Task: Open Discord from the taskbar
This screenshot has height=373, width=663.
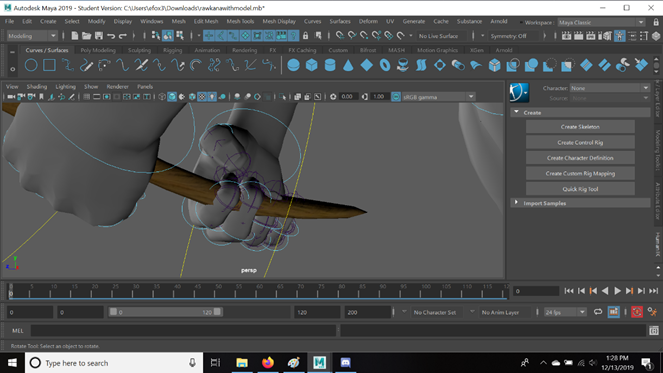Action: click(x=345, y=362)
